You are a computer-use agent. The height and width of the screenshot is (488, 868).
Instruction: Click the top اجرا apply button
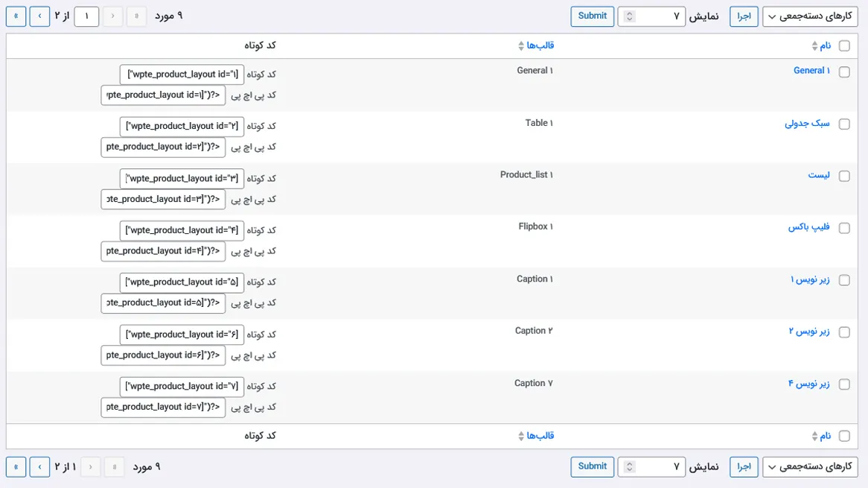[x=744, y=16]
